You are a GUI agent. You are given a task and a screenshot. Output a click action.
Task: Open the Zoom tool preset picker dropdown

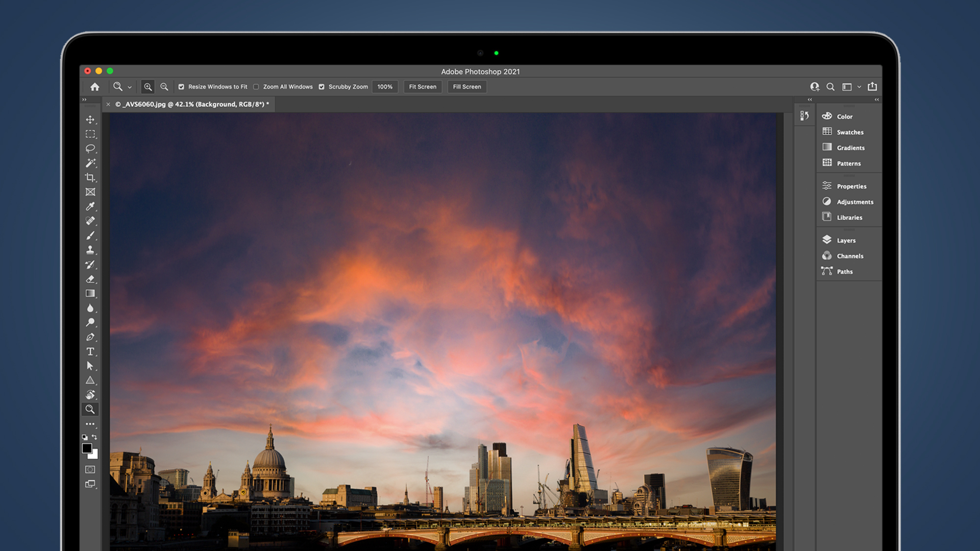point(129,87)
